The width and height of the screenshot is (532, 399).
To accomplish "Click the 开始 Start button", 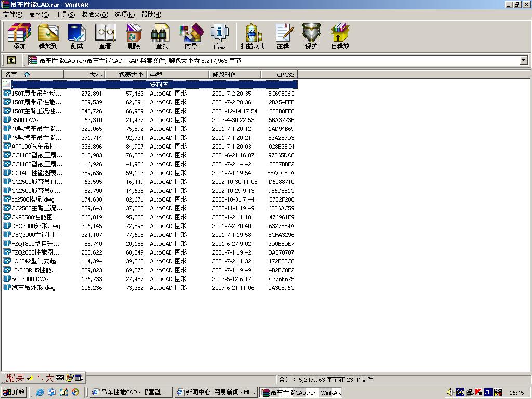I will point(14,392).
